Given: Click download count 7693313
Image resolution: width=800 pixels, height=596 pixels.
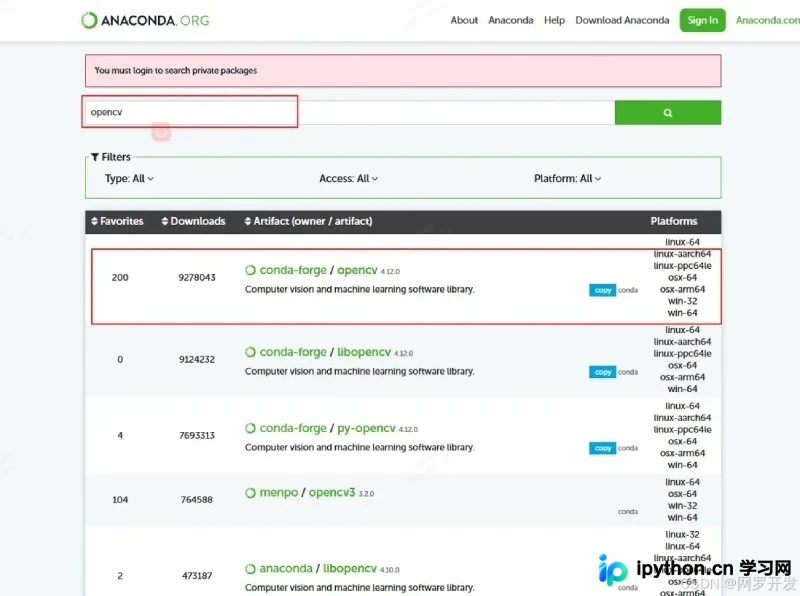Looking at the screenshot, I should [197, 435].
